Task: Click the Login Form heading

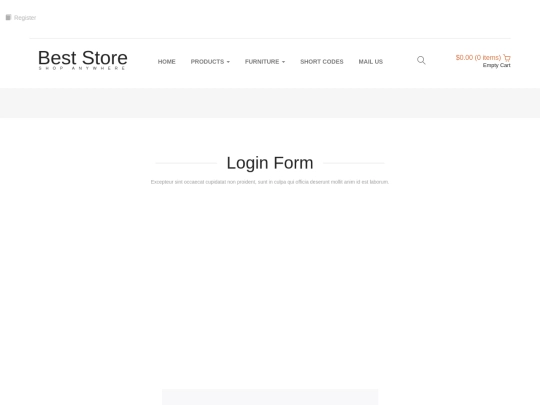Action: click(x=270, y=163)
